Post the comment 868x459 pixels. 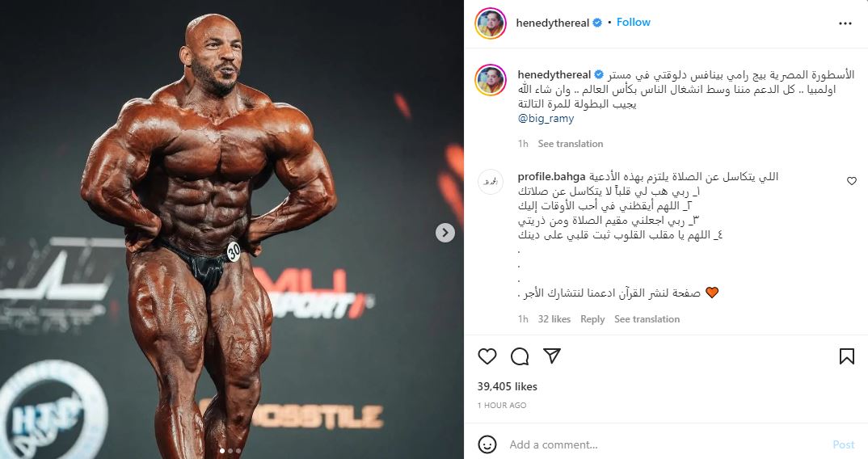point(844,444)
